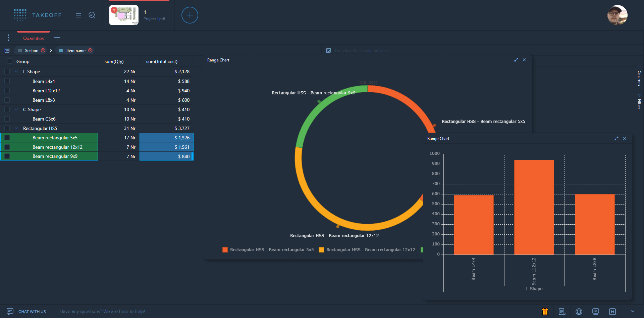Open the search tool in the top bar

click(92, 15)
